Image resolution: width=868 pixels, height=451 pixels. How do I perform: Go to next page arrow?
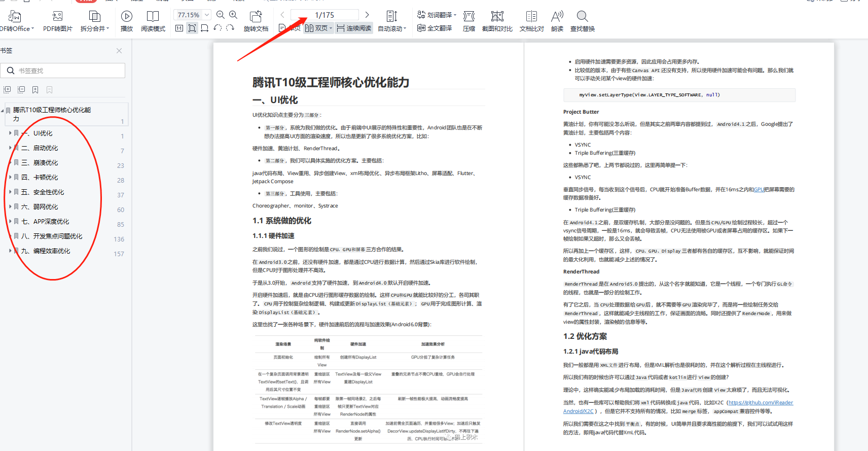click(x=367, y=15)
